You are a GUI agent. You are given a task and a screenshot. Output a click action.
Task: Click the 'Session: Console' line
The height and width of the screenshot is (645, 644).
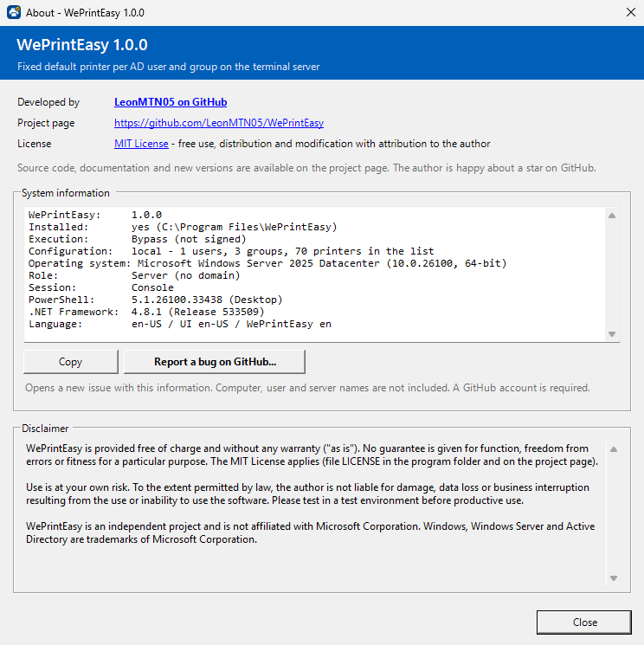point(100,287)
